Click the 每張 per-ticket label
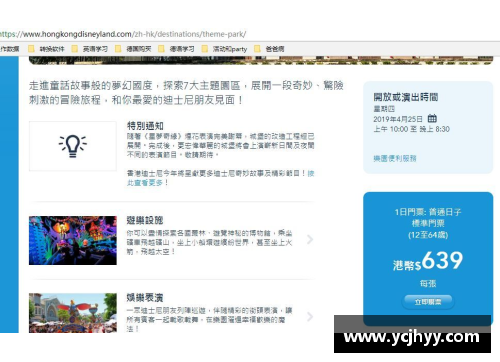This screenshot has height=362, width=500. 428,284
